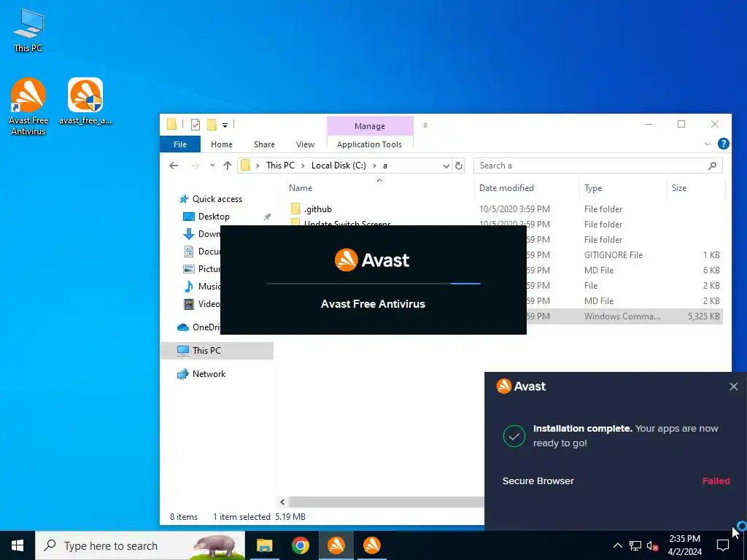Click the GITIGNORE File type cell
The image size is (747, 560).
[613, 255]
